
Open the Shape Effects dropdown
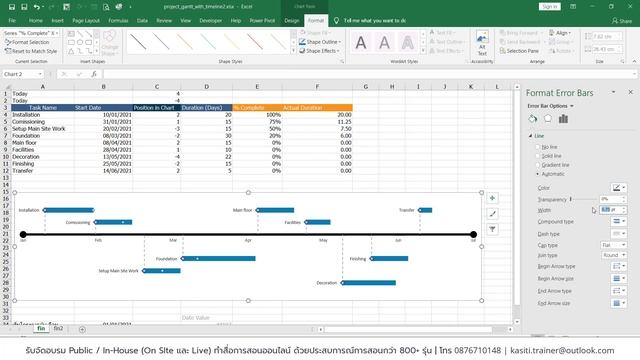pos(319,51)
